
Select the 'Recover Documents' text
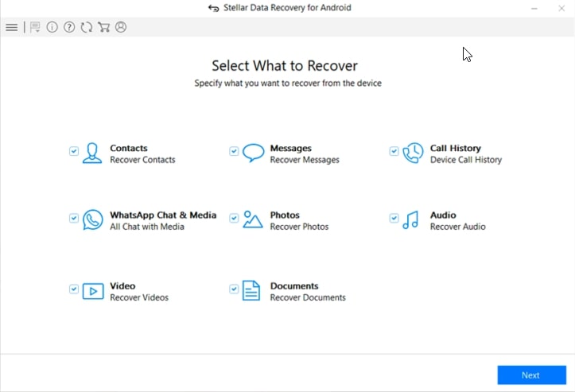(308, 297)
